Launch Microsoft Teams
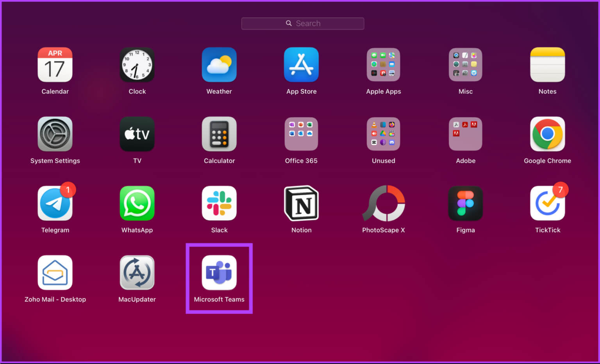The image size is (600, 364). [219, 273]
